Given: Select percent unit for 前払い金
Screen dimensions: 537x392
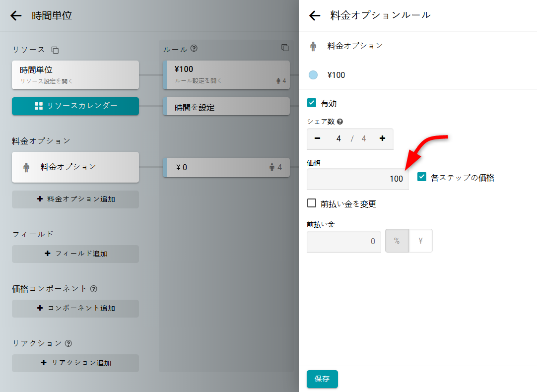Looking at the screenshot, I should tap(397, 241).
